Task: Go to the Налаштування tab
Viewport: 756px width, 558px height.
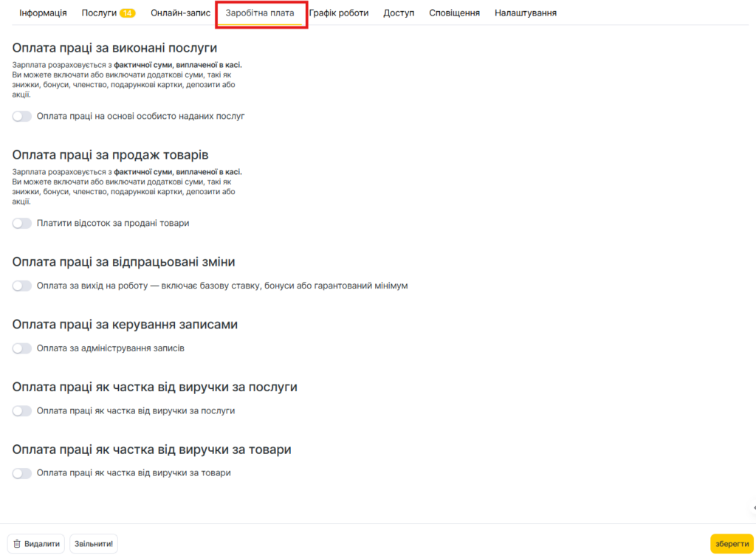Action: click(526, 13)
